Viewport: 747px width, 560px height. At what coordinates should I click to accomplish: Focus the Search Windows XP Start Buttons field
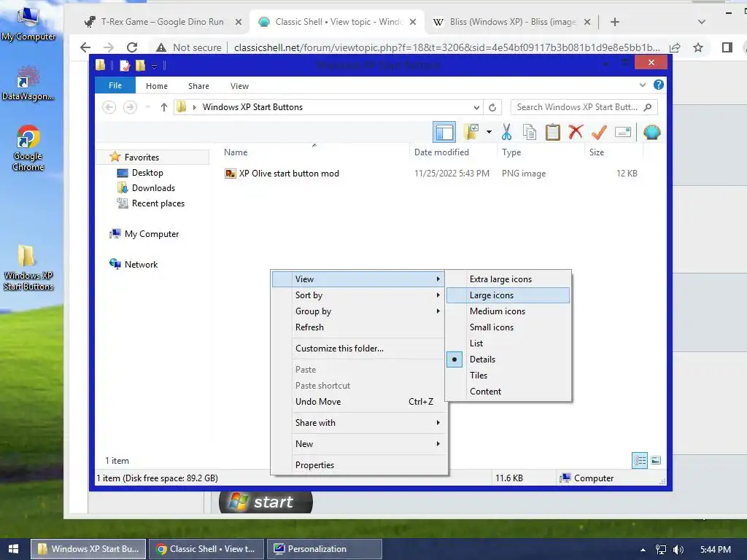584,107
